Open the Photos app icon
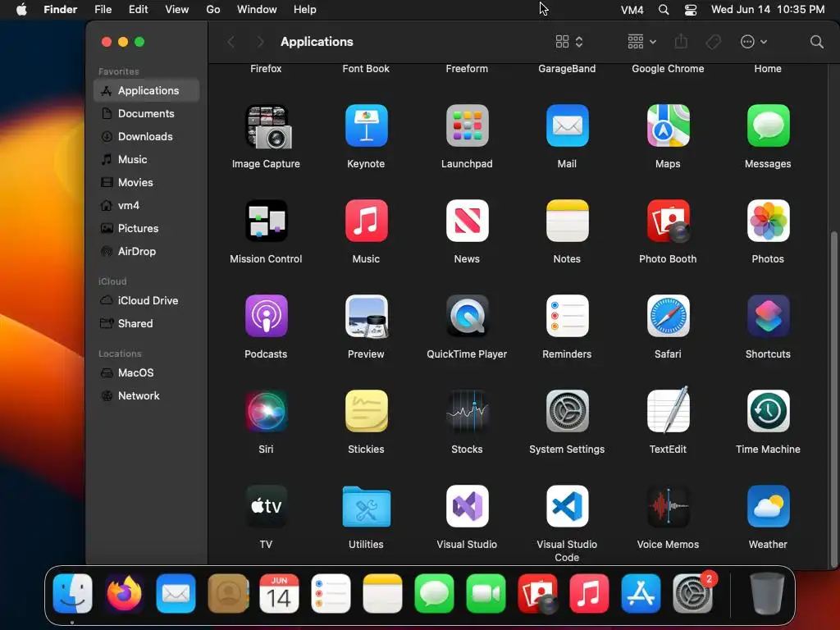This screenshot has height=630, width=840. pos(768,221)
